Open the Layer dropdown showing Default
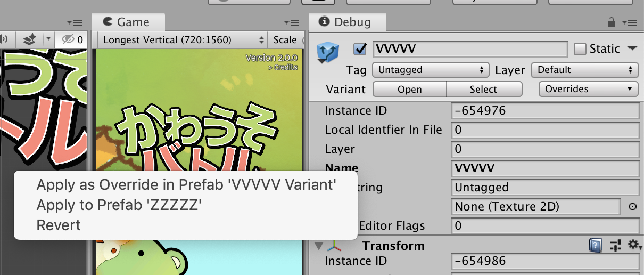 (x=586, y=70)
